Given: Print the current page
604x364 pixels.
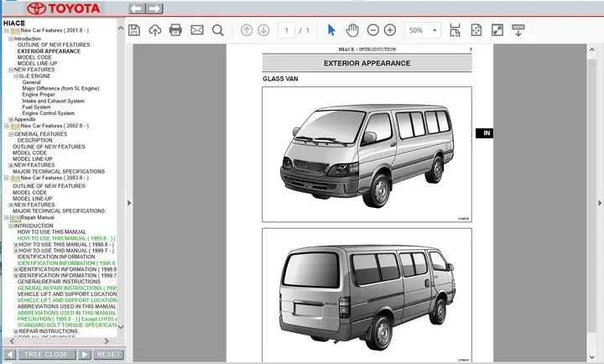Looking at the screenshot, I should (175, 30).
